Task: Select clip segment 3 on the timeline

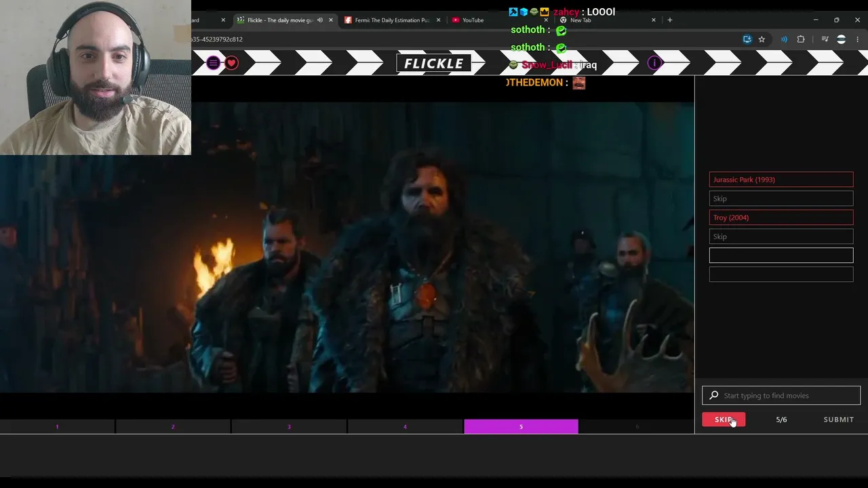Action: point(289,426)
